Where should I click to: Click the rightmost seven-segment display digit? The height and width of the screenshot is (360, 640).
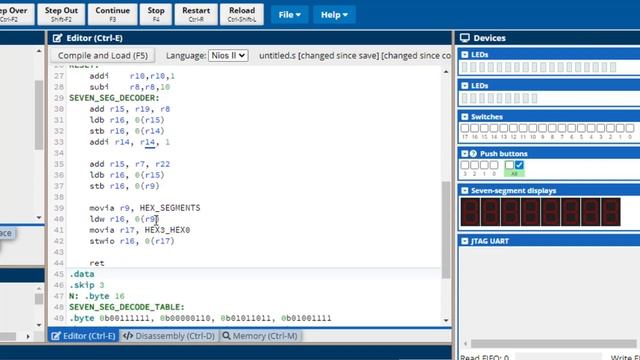pos(611,212)
